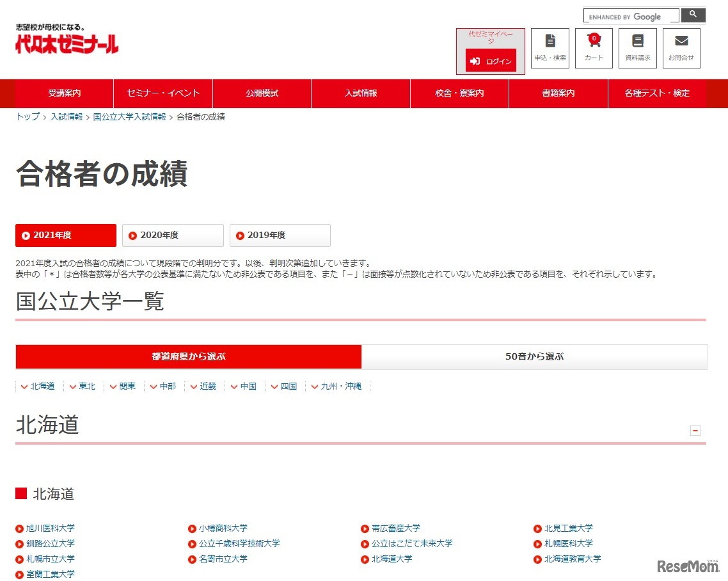Switch to the 50音から選ぶ tab
The width and height of the screenshot is (728, 581).
(x=534, y=356)
